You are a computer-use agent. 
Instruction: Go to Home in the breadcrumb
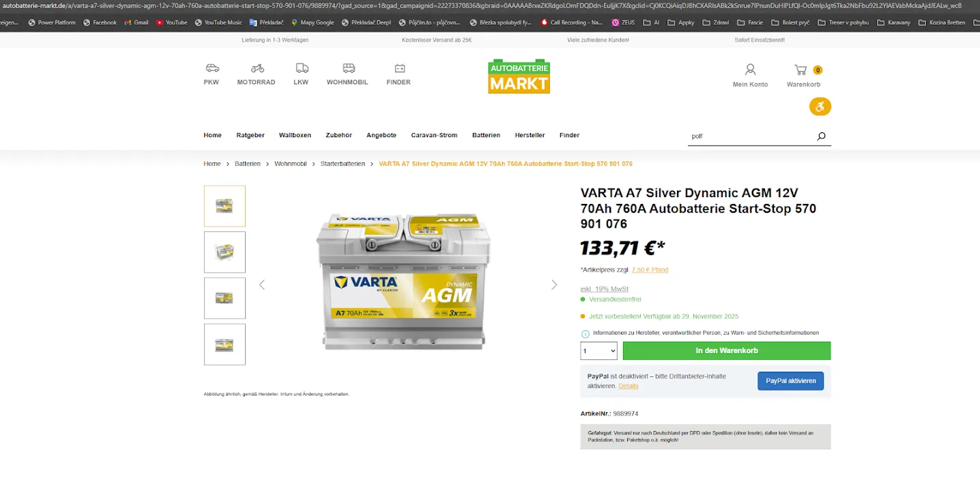(212, 164)
